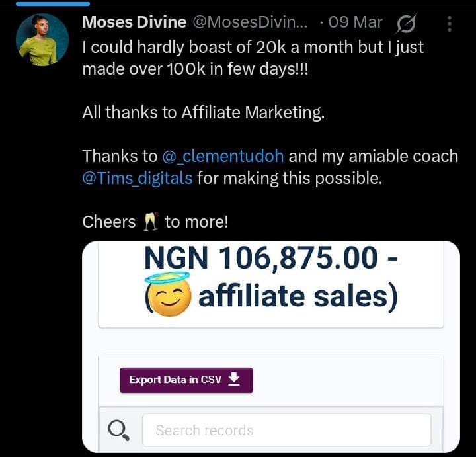Click the "All thanks to Affiliate Marketing" line
This screenshot has width=476, height=457.
(x=204, y=112)
